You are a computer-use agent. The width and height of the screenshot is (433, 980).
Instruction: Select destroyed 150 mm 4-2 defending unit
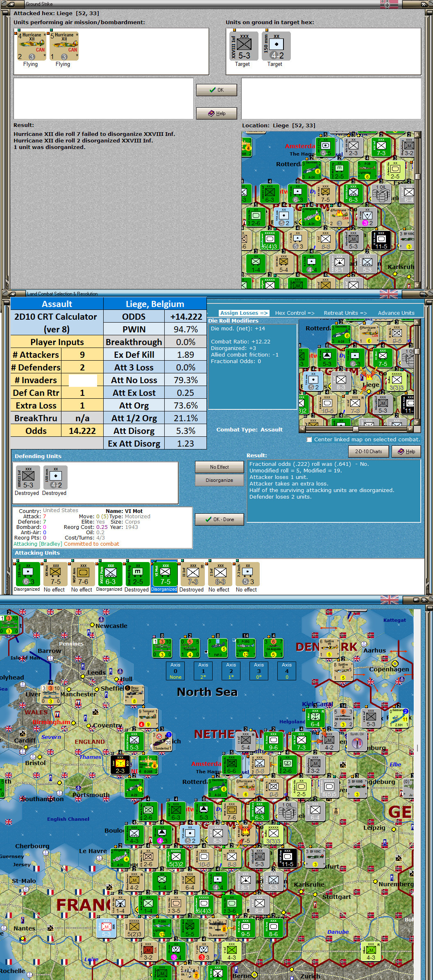pos(55,477)
